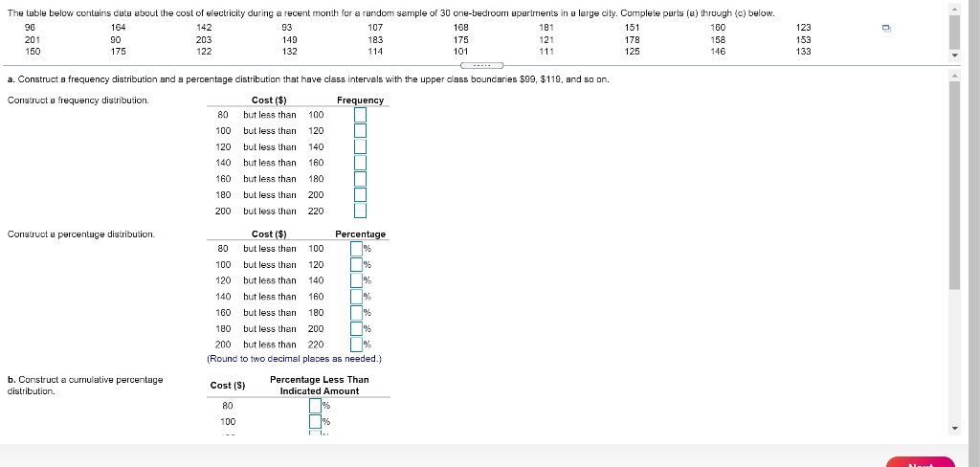Screen dimensions: 980x467
Task: Focus percentage box for 180 to 200
Action: pyautogui.click(x=356, y=328)
